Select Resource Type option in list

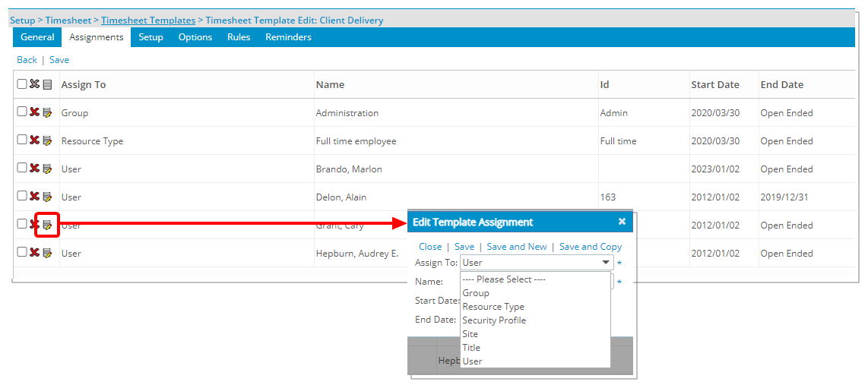493,307
